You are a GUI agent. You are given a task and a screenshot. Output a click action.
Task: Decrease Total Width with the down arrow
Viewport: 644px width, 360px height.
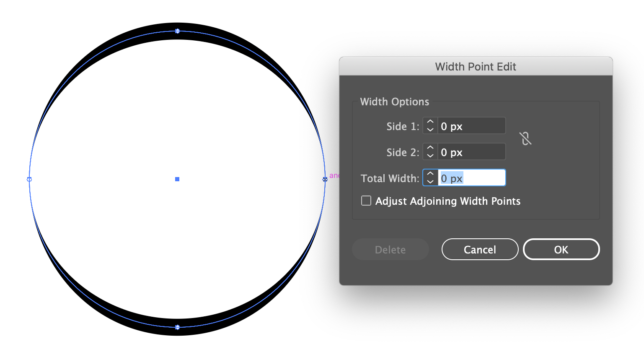pos(430,181)
